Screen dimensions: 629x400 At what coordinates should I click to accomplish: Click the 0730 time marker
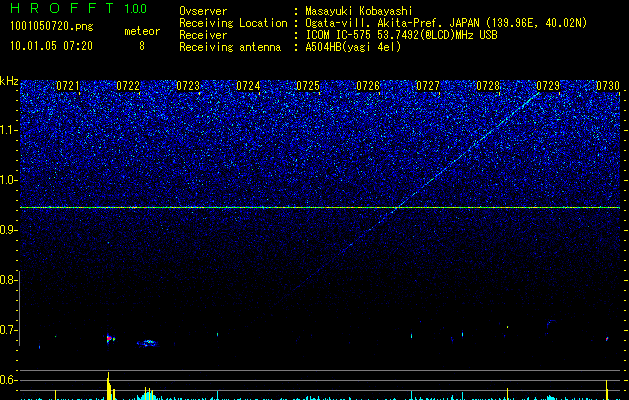(x=608, y=86)
